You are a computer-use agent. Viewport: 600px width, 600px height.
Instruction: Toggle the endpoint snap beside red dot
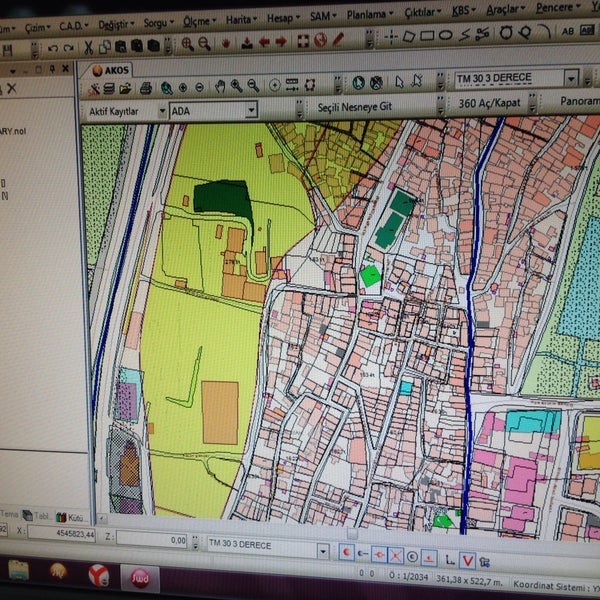362,554
